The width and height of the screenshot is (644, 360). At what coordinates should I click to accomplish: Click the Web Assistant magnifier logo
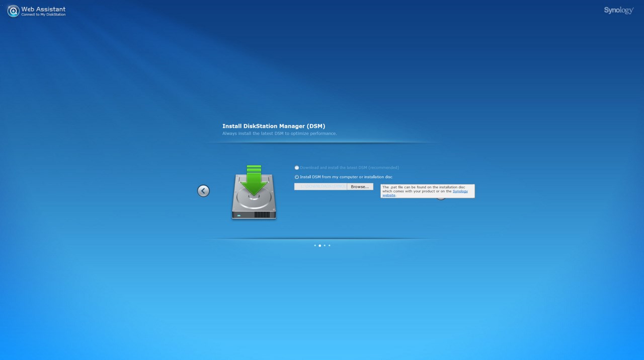(x=14, y=11)
